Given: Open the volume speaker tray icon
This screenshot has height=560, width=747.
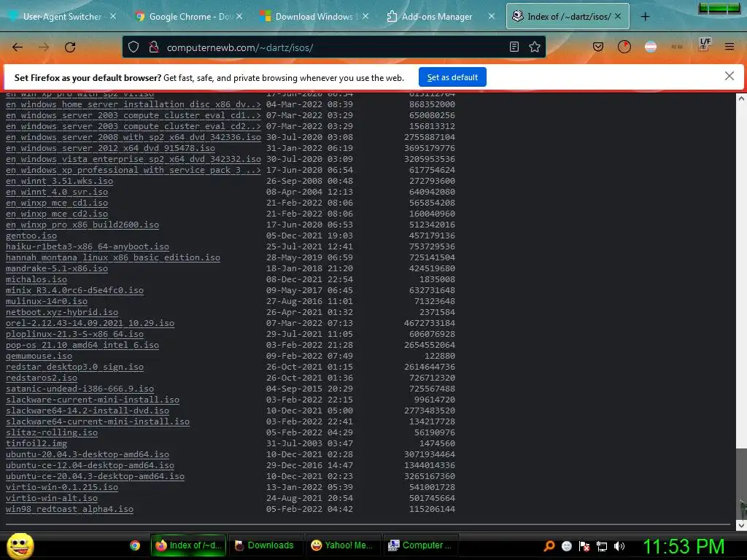Looking at the screenshot, I should 619,546.
